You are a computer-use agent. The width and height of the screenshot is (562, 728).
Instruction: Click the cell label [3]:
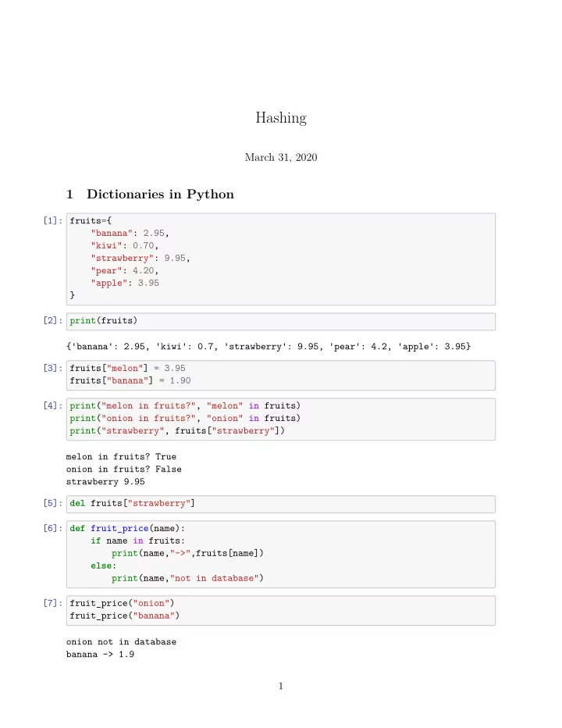coord(53,368)
